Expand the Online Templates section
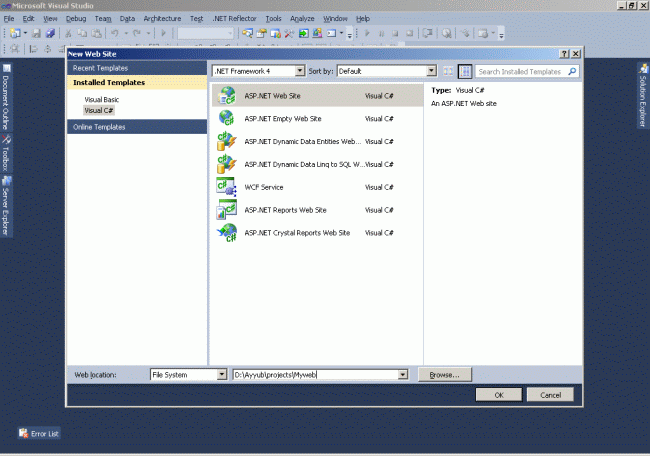 (137, 127)
